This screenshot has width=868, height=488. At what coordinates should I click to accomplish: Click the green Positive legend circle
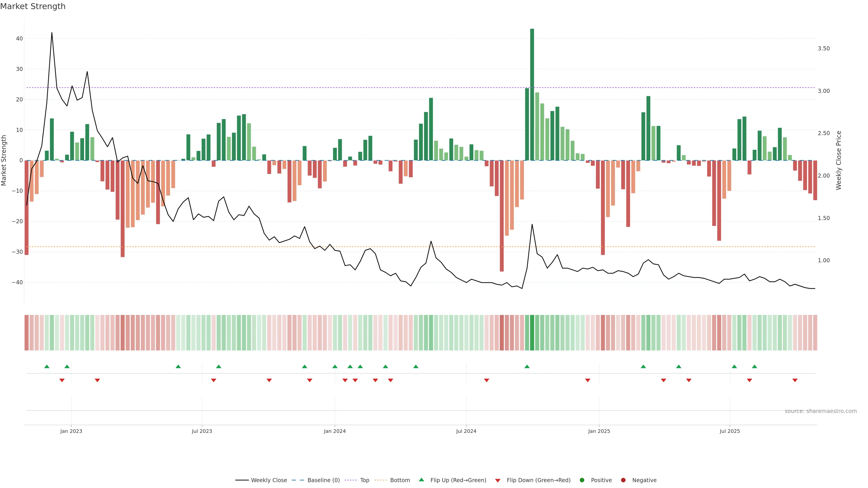tap(582, 480)
